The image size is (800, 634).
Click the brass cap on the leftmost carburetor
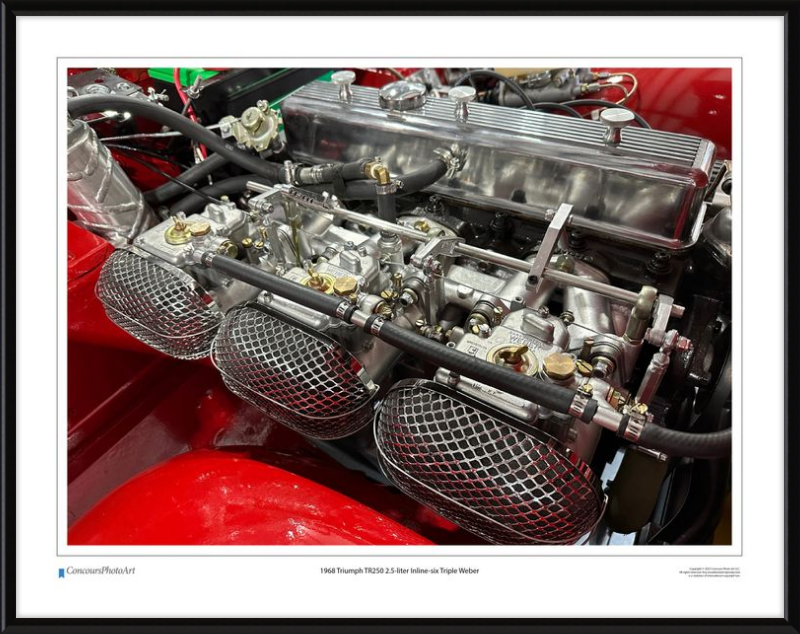[x=180, y=233]
